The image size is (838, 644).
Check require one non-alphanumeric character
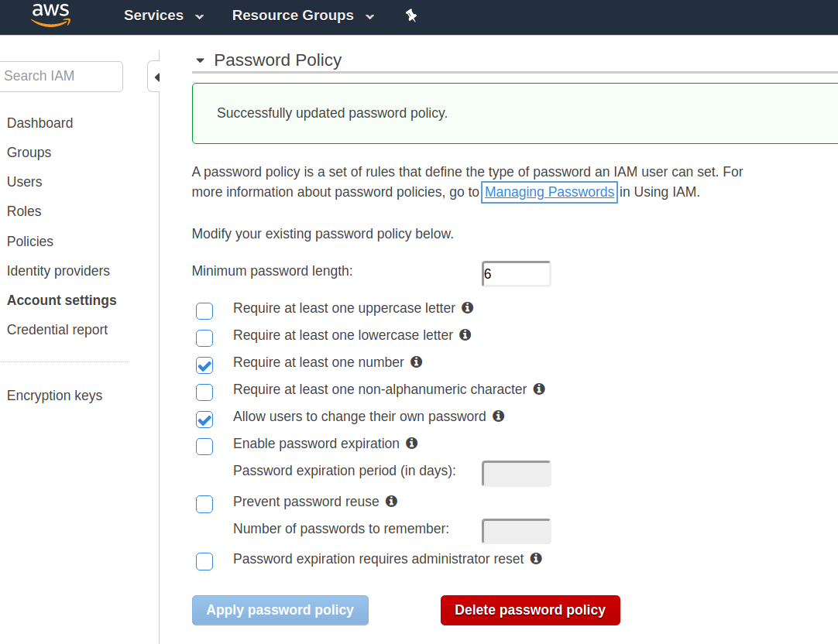[204, 392]
